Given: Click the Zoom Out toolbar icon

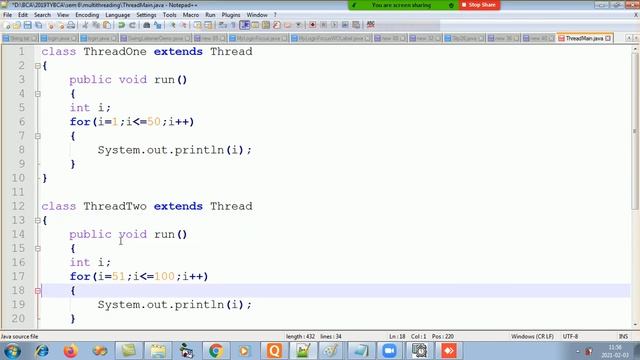Looking at the screenshot, I should click(x=183, y=25).
